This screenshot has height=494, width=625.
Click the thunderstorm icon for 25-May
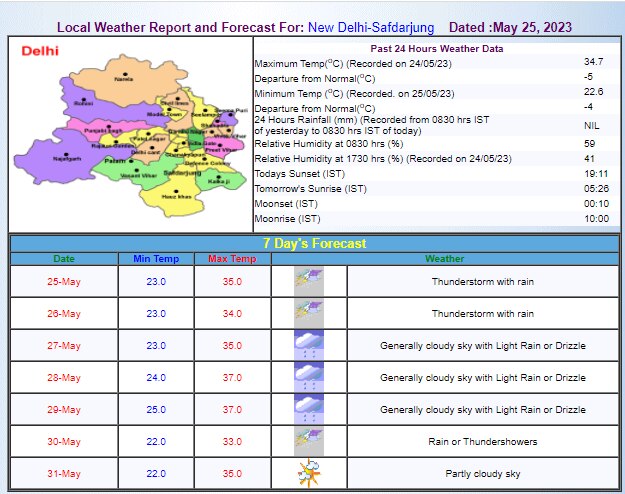[309, 281]
